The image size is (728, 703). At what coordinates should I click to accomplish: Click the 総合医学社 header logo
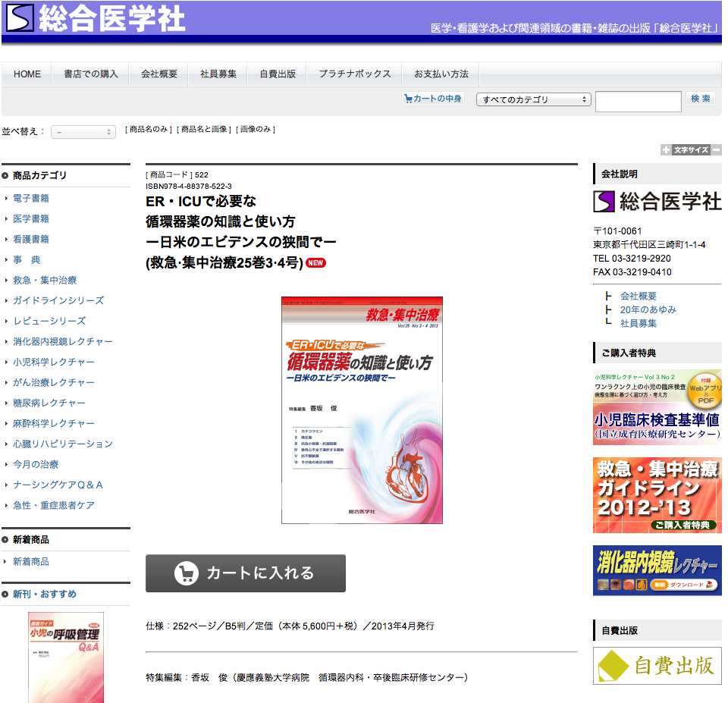(96, 18)
